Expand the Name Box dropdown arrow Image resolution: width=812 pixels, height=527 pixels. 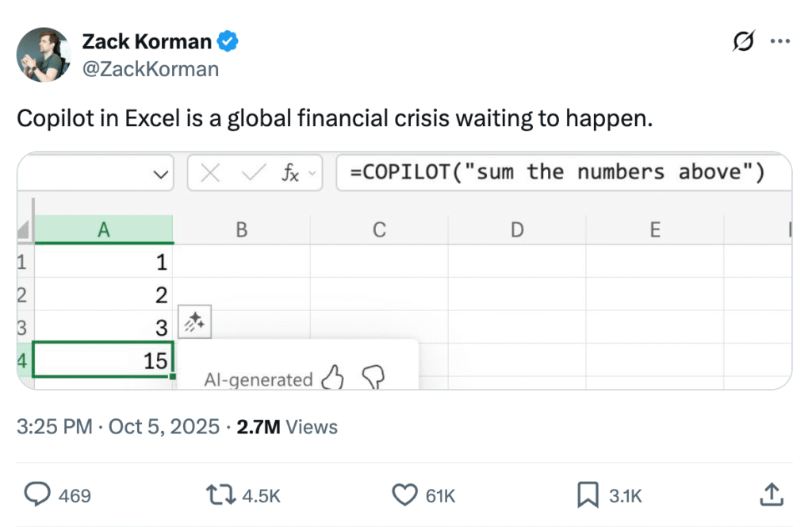(x=161, y=174)
